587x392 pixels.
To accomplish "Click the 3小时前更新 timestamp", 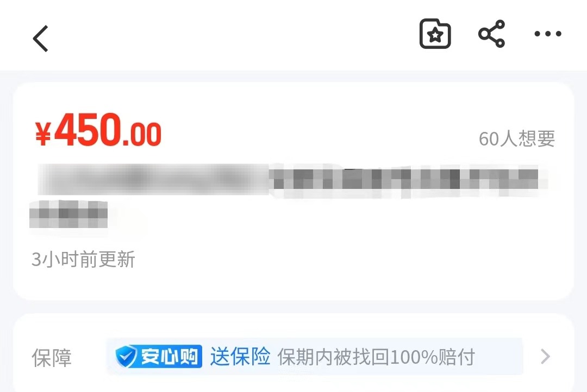I will pyautogui.click(x=83, y=259).
